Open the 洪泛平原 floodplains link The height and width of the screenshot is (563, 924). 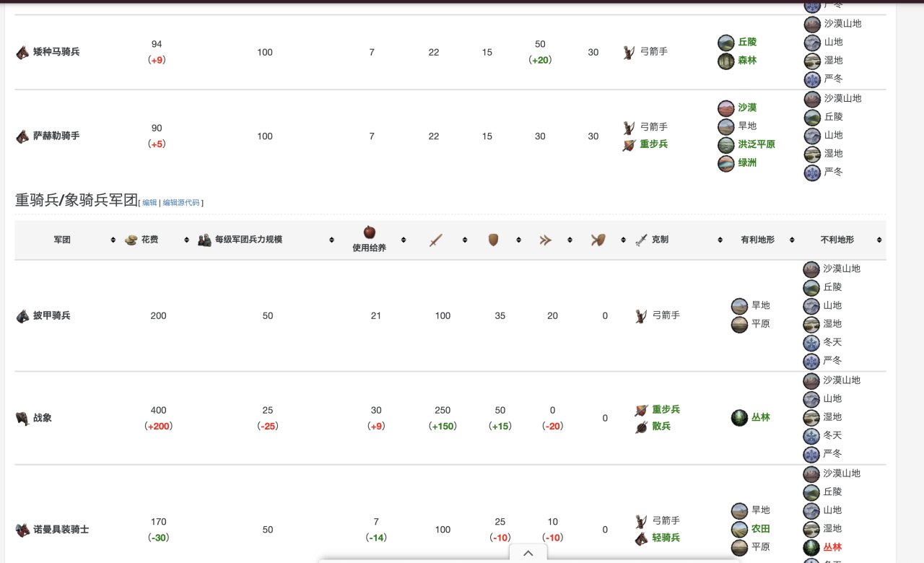(x=757, y=144)
